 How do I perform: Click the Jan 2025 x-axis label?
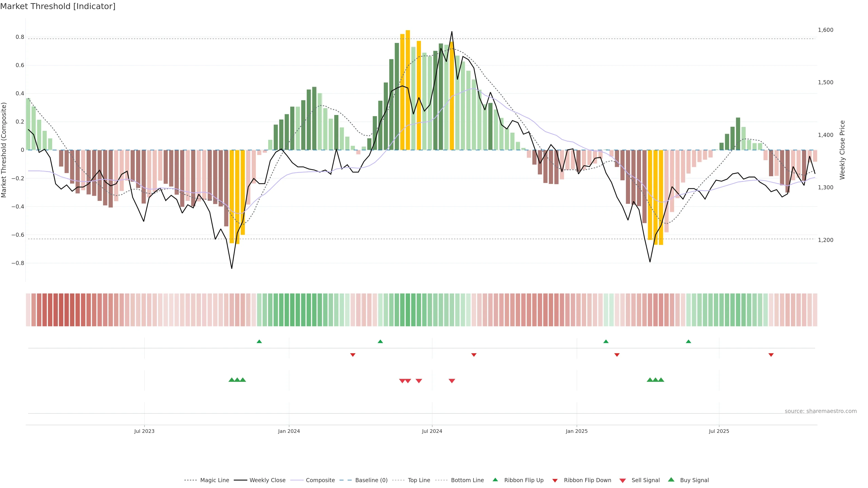tap(577, 431)
